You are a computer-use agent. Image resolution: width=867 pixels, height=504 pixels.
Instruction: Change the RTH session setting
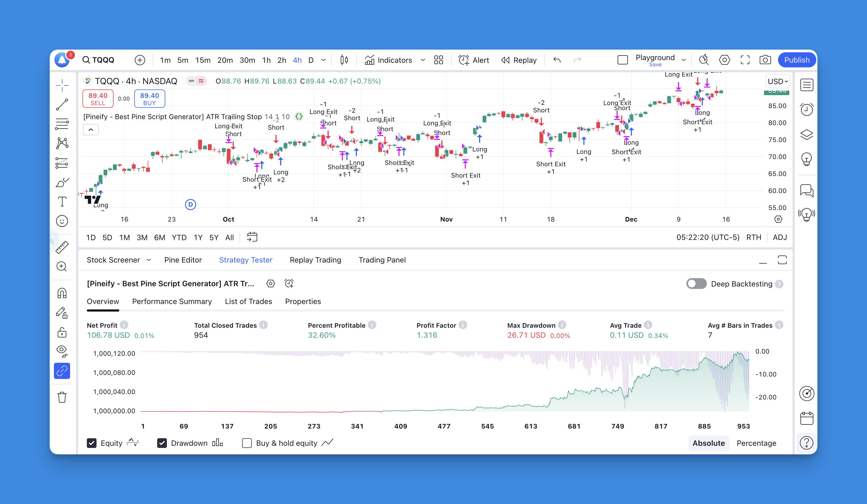pos(754,237)
